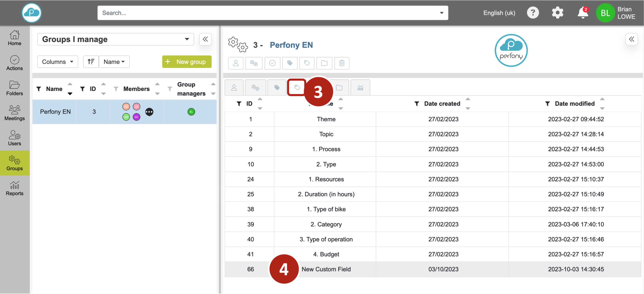Open the more members ellipsis bubble

click(x=149, y=112)
